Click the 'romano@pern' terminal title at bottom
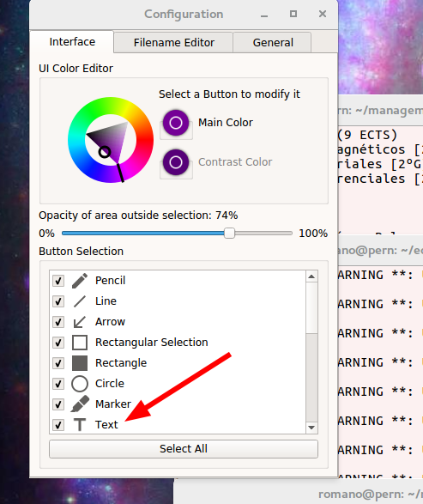 point(371,495)
